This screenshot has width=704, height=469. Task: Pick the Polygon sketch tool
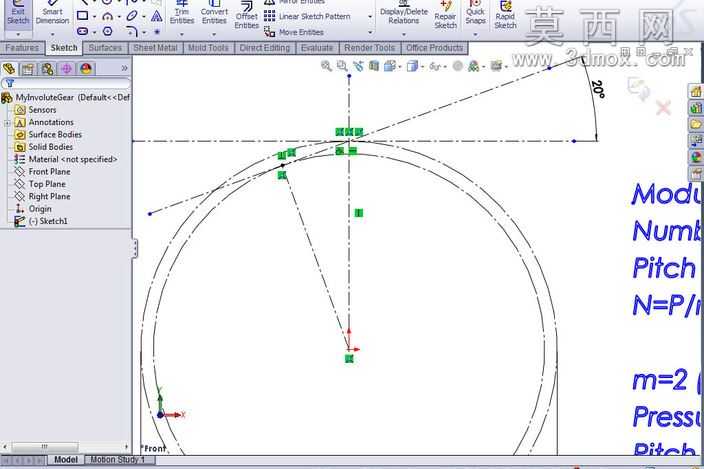107,31
